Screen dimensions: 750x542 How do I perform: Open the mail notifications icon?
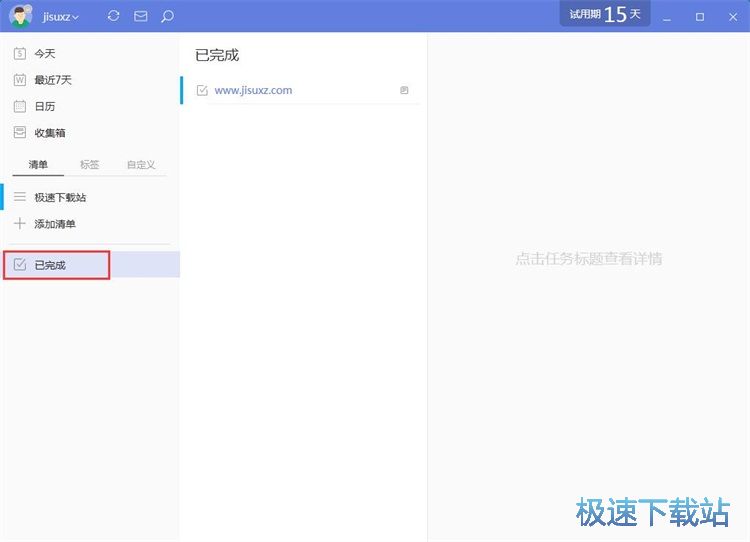(x=141, y=16)
